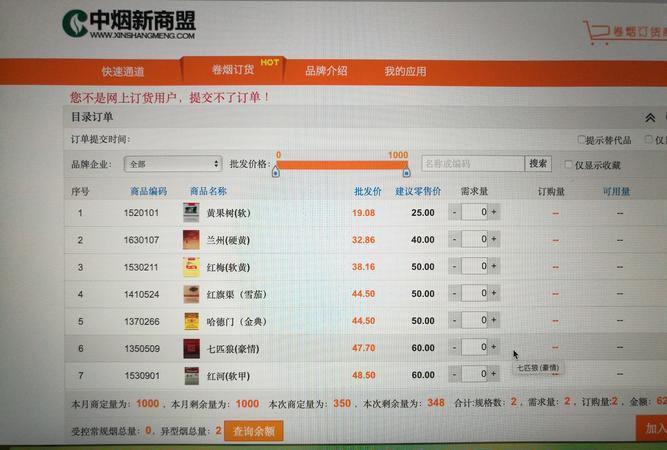Screen dimensions: 667x450
Task: Click the 需求量 input for 七匹狼(豪情)
Action: coord(474,347)
